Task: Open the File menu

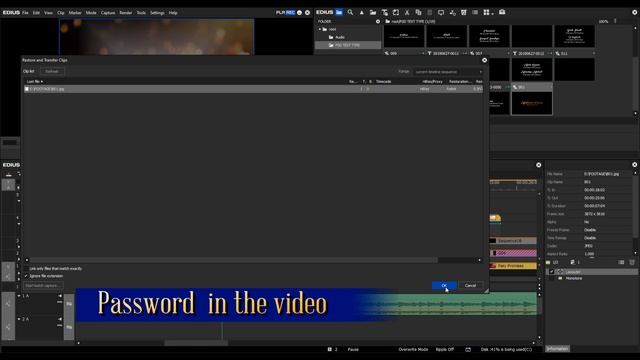Action: point(25,13)
